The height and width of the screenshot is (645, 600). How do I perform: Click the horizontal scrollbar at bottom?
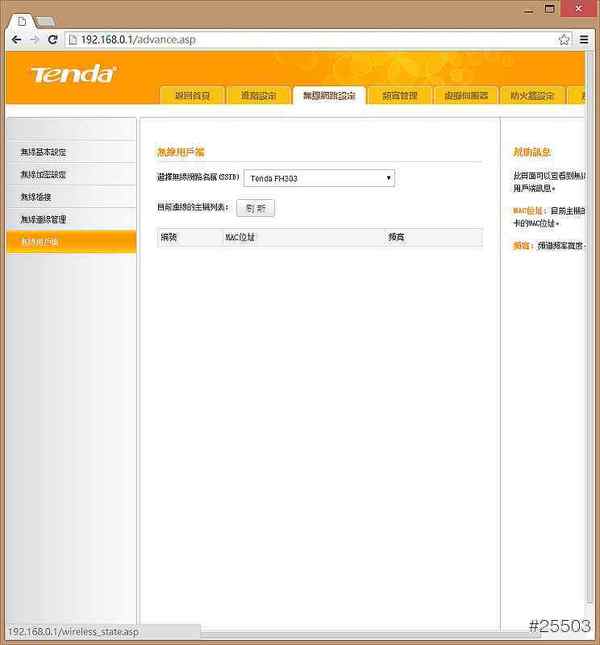click(x=370, y=633)
